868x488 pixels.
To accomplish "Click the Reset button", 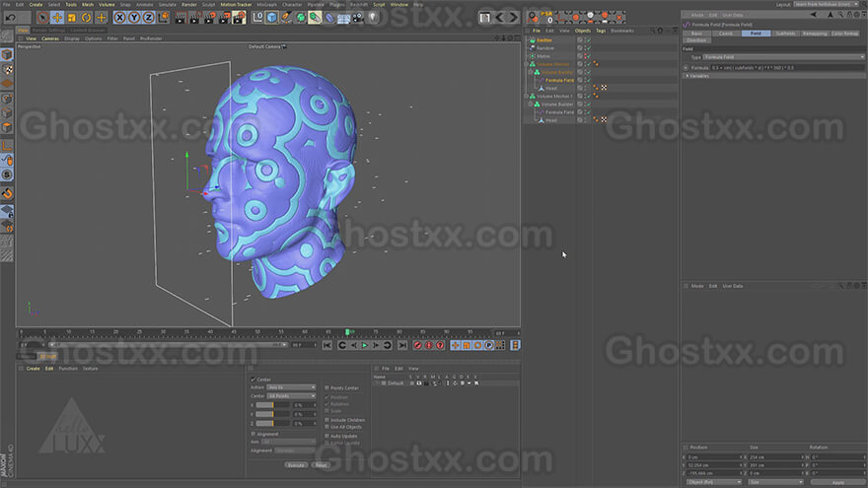I will tap(321, 465).
